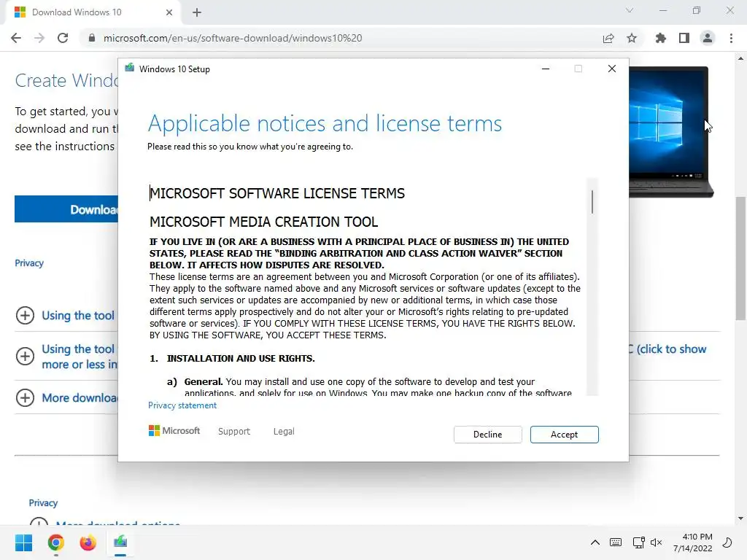Image resolution: width=747 pixels, height=560 pixels.
Task: Go forward in Chrome browser
Action: [39, 38]
